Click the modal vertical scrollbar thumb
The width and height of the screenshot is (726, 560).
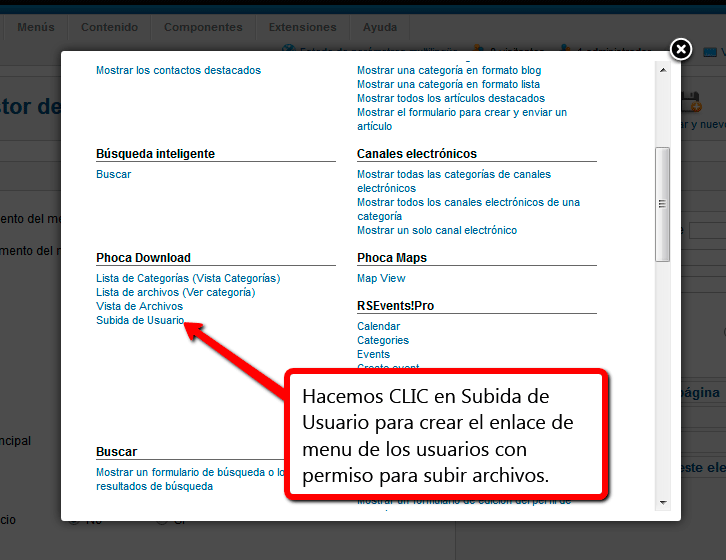[663, 204]
